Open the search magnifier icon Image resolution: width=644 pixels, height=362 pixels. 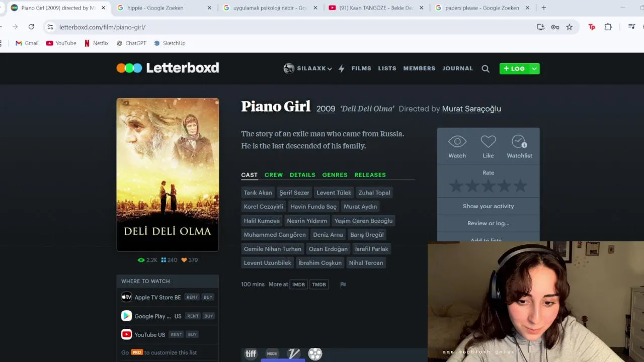(486, 69)
